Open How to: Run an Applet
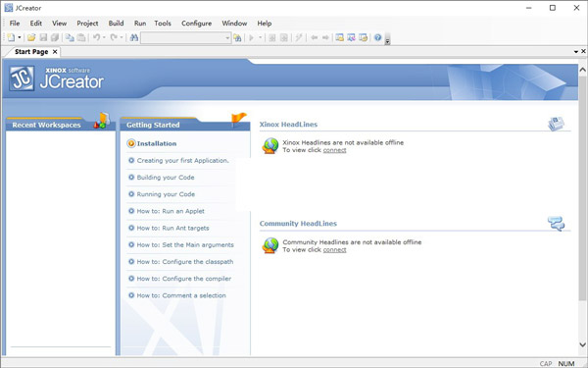588x368 pixels. click(171, 211)
